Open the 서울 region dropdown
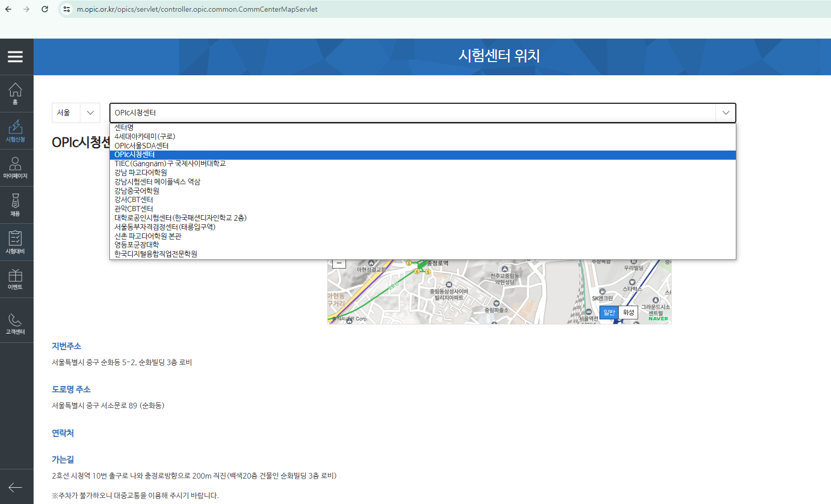 [76, 112]
